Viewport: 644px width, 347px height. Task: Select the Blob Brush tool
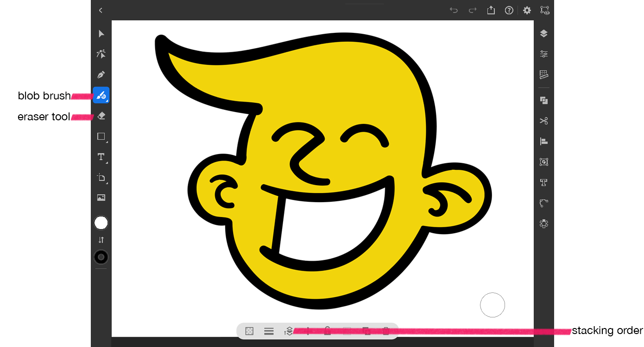(101, 95)
